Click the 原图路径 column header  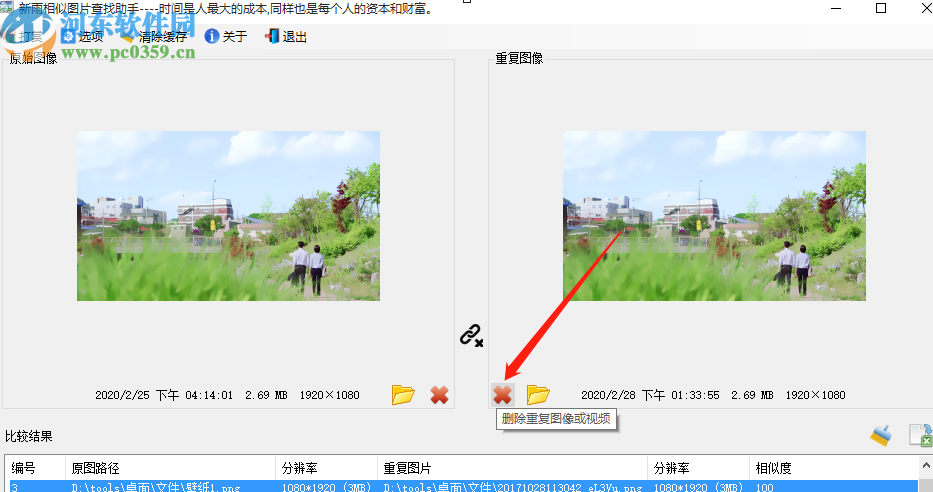[x=170, y=468]
